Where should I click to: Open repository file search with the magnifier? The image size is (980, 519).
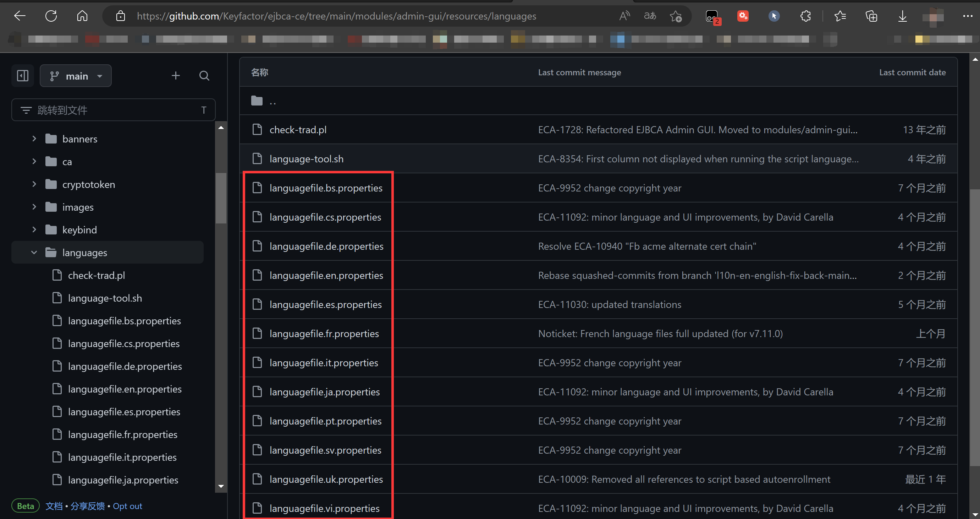pyautogui.click(x=204, y=75)
